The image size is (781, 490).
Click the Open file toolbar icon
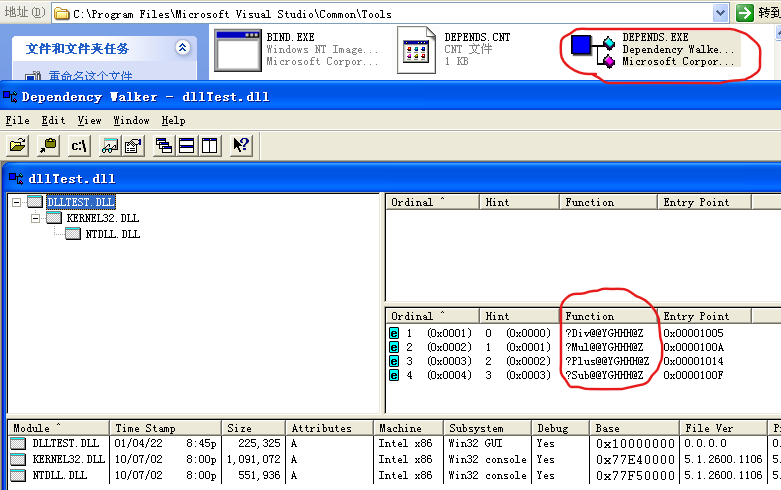click(17, 145)
